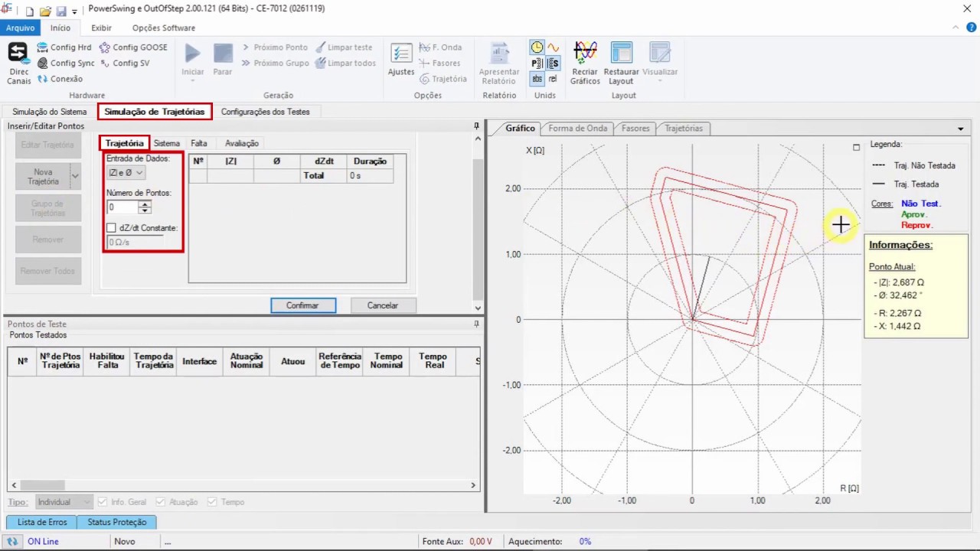Toggle the Info. Geral checkbox
The height and width of the screenshot is (551, 980).
pyautogui.click(x=103, y=502)
